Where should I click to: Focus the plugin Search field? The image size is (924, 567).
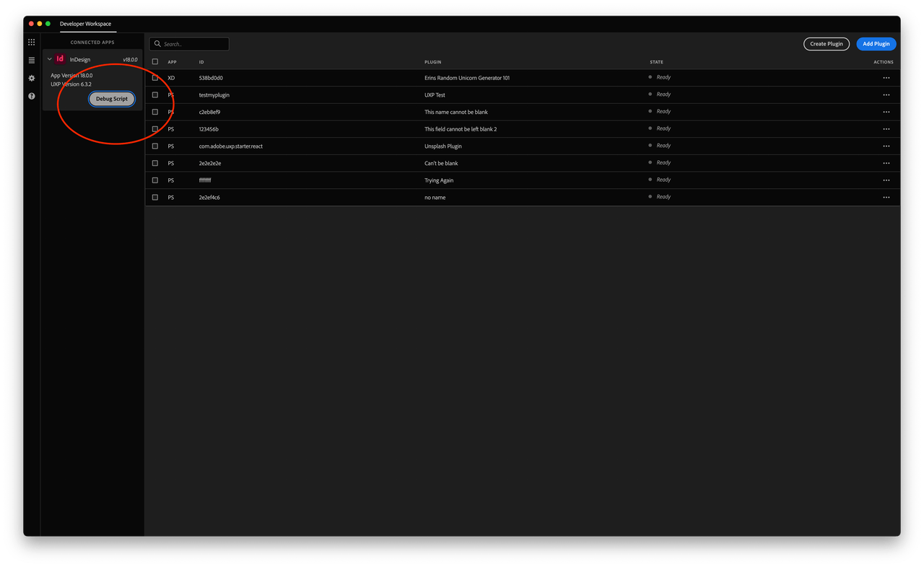click(190, 44)
